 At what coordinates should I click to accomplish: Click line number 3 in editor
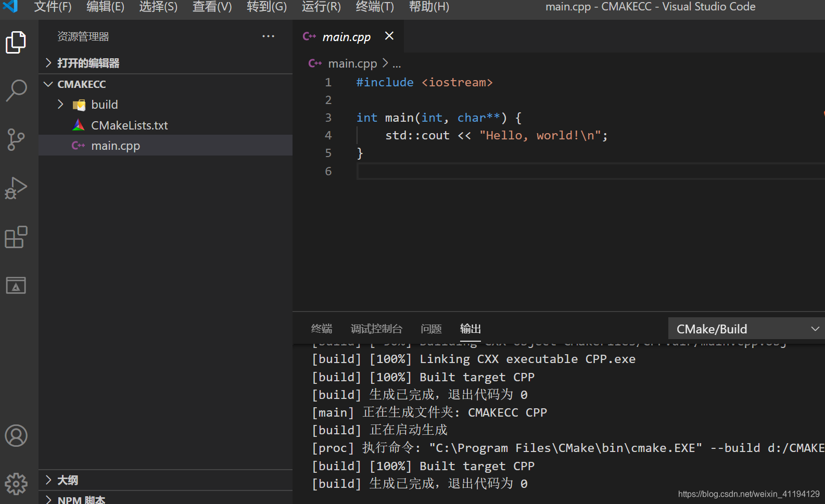328,118
